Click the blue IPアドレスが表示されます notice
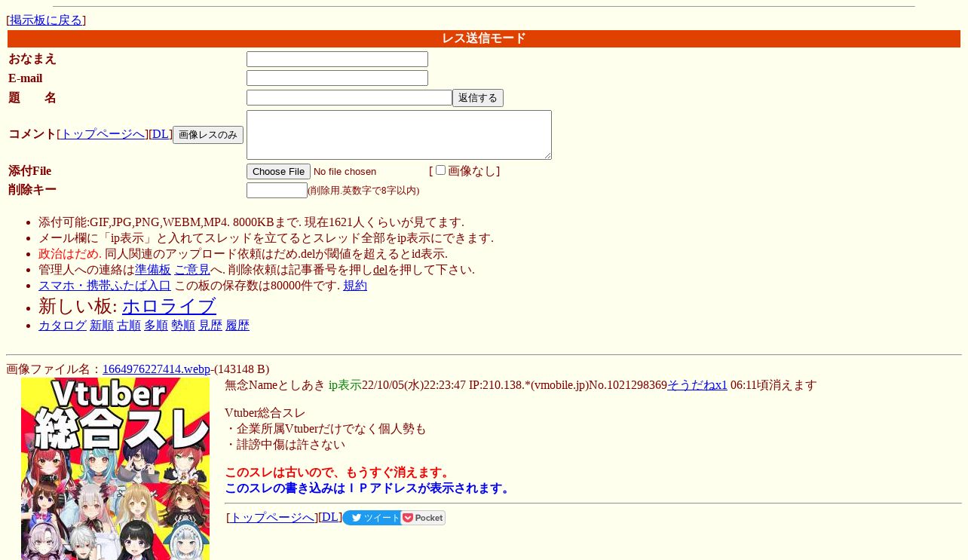Viewport: 968px width, 560px height. pyautogui.click(x=369, y=488)
